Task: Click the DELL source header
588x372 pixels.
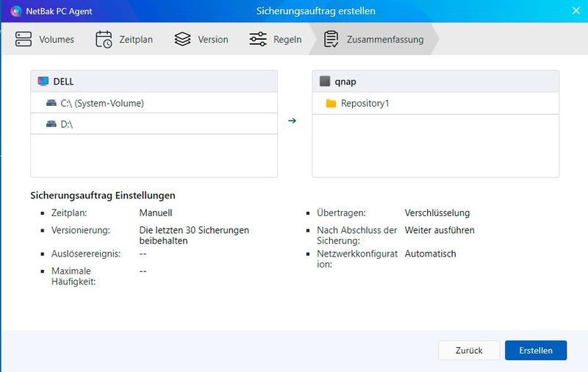Action: (x=154, y=81)
